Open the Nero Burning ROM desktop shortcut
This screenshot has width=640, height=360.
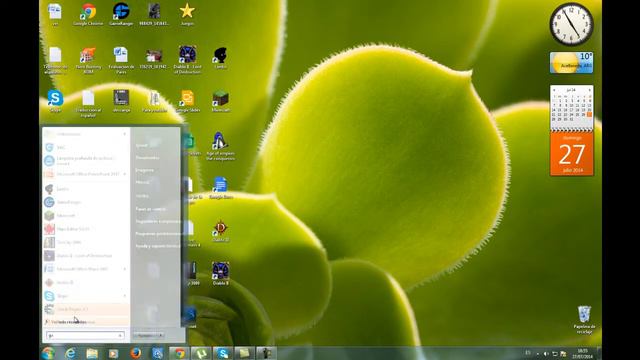click(x=88, y=60)
